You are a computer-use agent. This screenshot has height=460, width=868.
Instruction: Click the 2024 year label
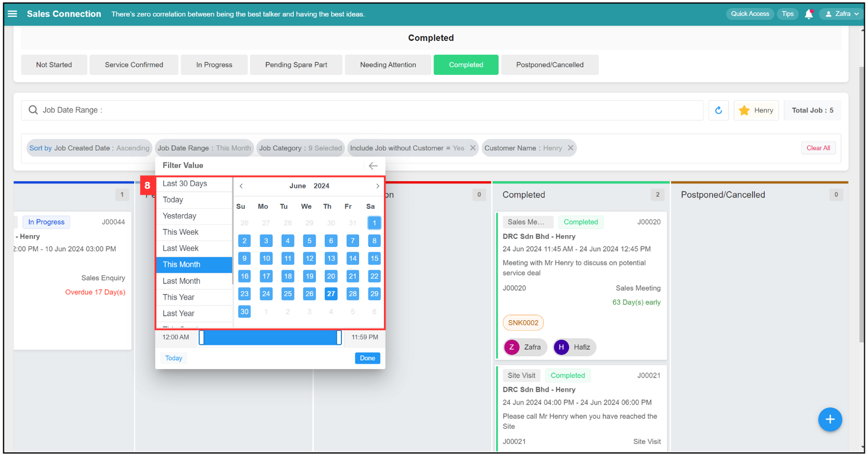coord(321,186)
